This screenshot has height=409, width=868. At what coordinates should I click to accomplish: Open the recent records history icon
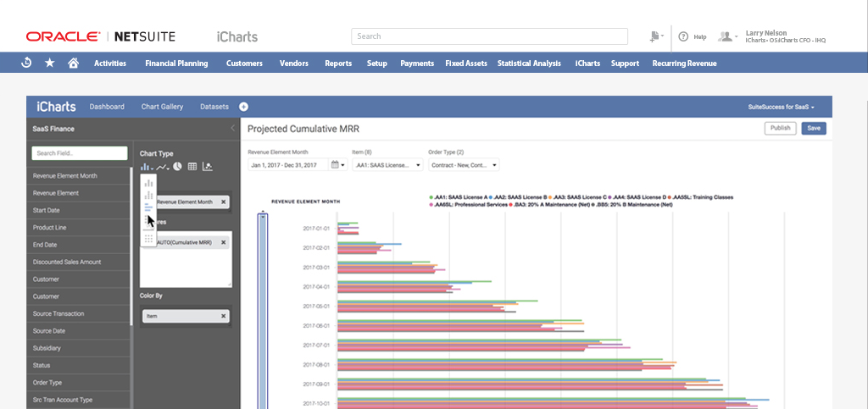[x=26, y=64]
